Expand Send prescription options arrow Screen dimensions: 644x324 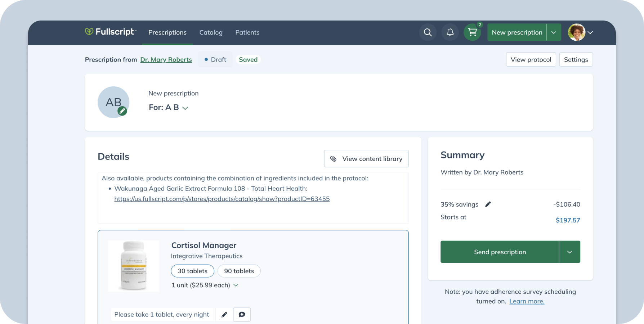(569, 252)
